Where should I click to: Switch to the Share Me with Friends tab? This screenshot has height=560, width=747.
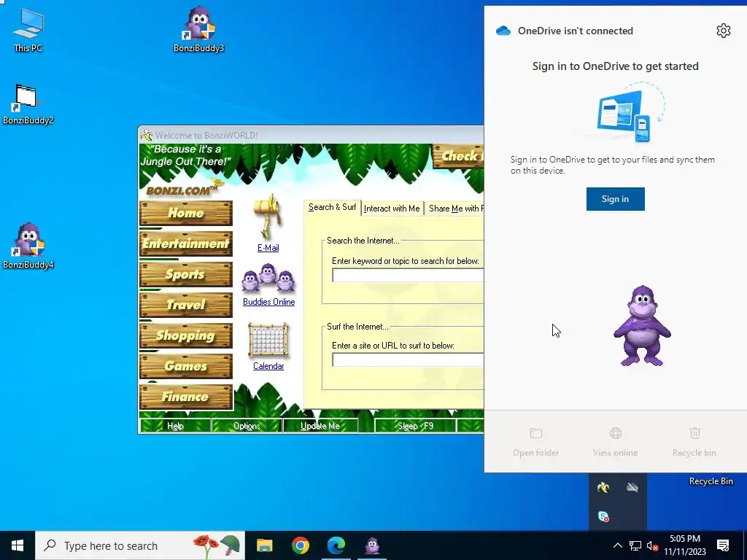(454, 209)
